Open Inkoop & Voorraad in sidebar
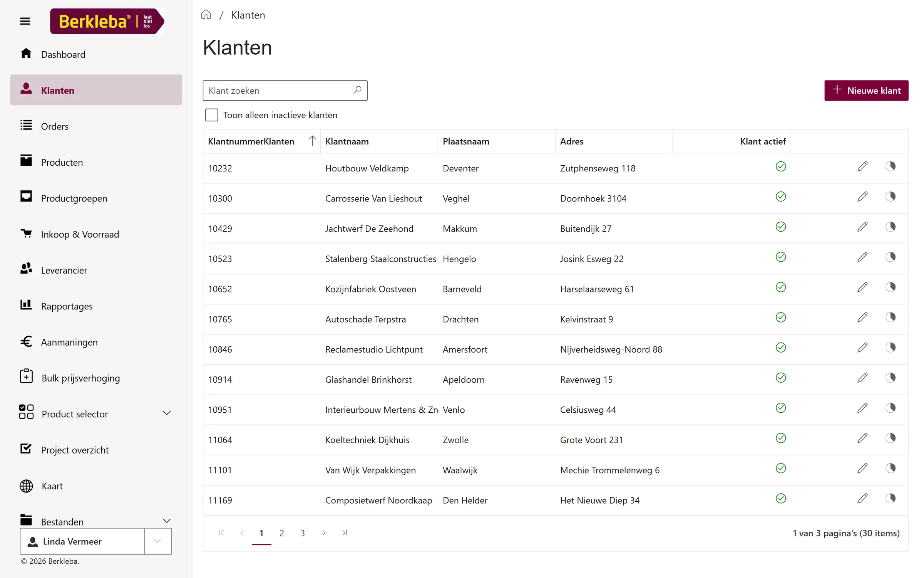The image size is (924, 578). click(96, 234)
